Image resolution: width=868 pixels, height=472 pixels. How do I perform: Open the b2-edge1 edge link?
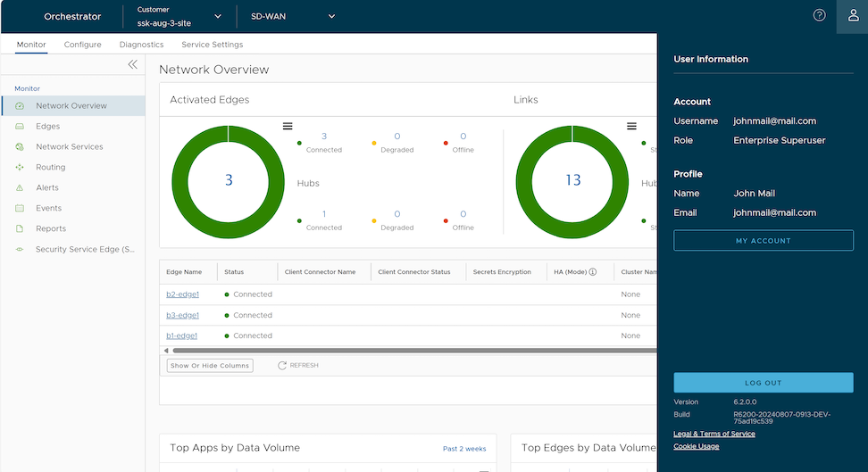point(182,294)
